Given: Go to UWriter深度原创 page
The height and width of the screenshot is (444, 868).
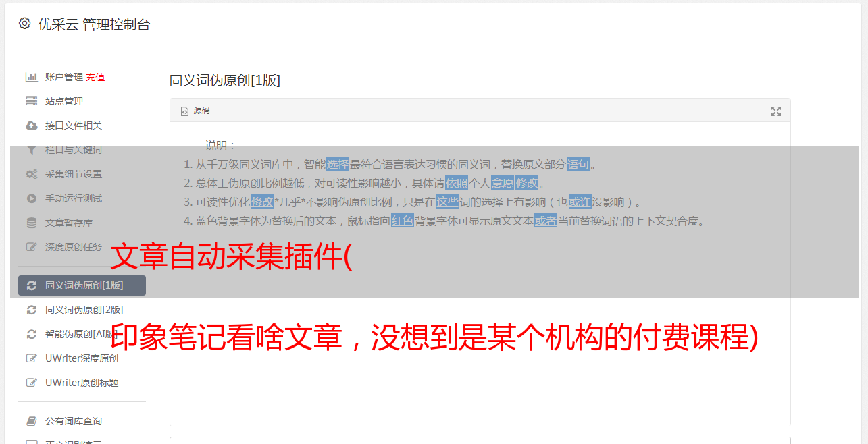Looking at the screenshot, I should pos(82,358).
